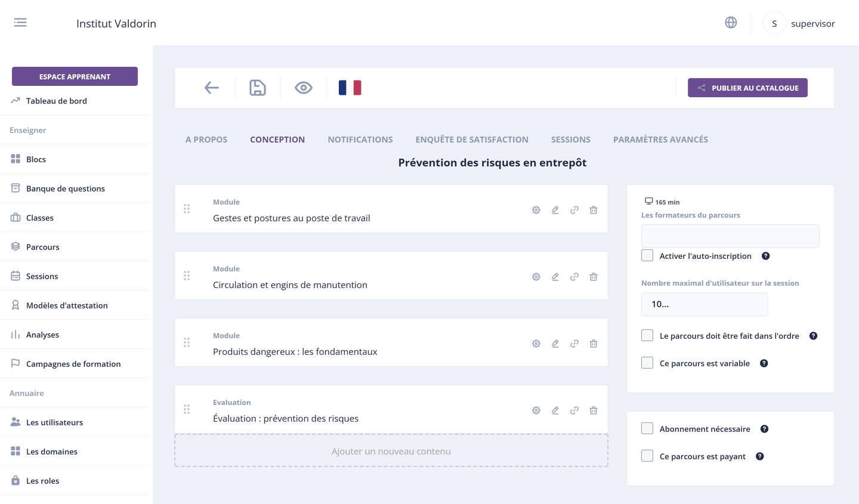Open the NOTIFICATIONS tab
This screenshot has height=504, width=859.
tap(360, 140)
